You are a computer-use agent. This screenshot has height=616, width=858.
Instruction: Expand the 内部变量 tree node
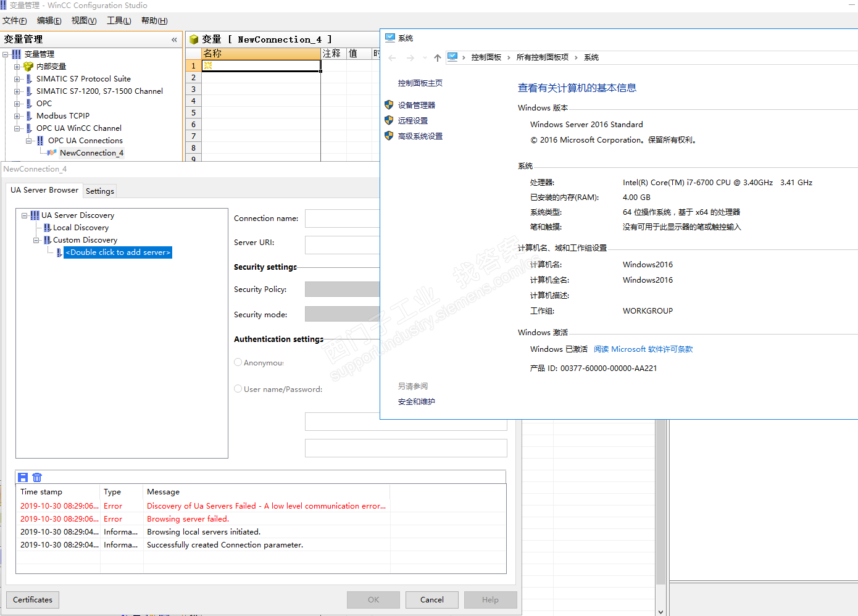[x=17, y=67]
